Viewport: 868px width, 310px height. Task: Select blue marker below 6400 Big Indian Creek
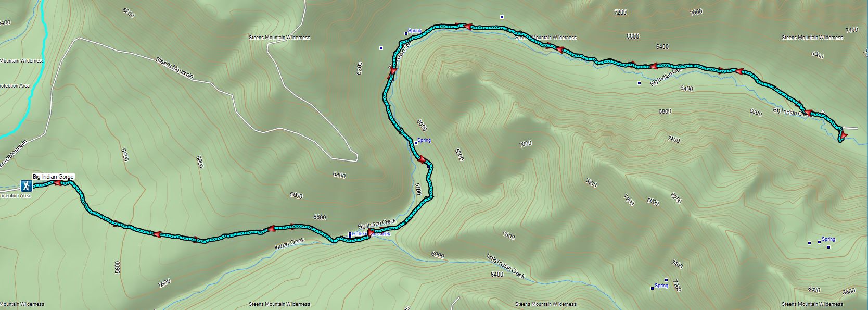point(639,82)
